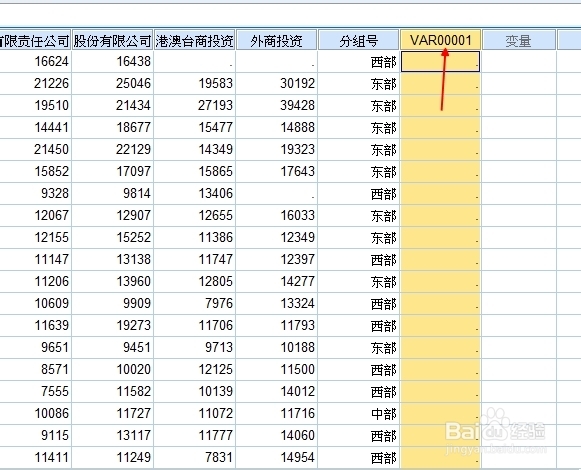Click cell value 12907
The width and height of the screenshot is (581, 470).
coord(134,215)
